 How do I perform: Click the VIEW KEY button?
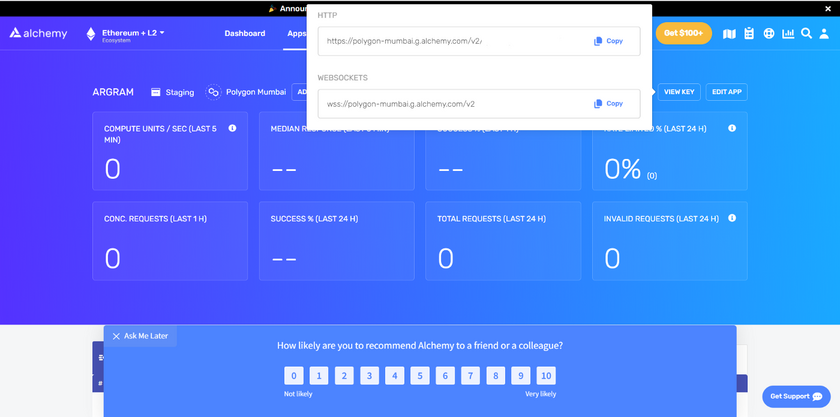(679, 92)
